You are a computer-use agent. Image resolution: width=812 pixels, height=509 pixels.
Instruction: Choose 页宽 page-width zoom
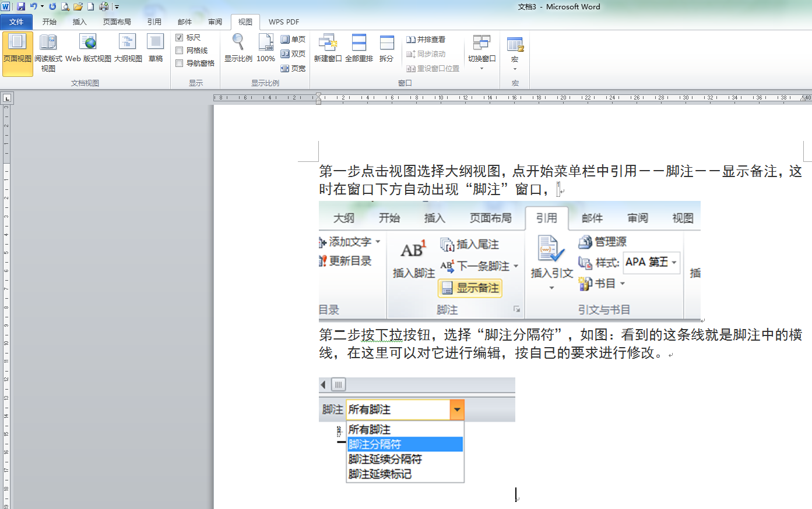[x=293, y=68]
